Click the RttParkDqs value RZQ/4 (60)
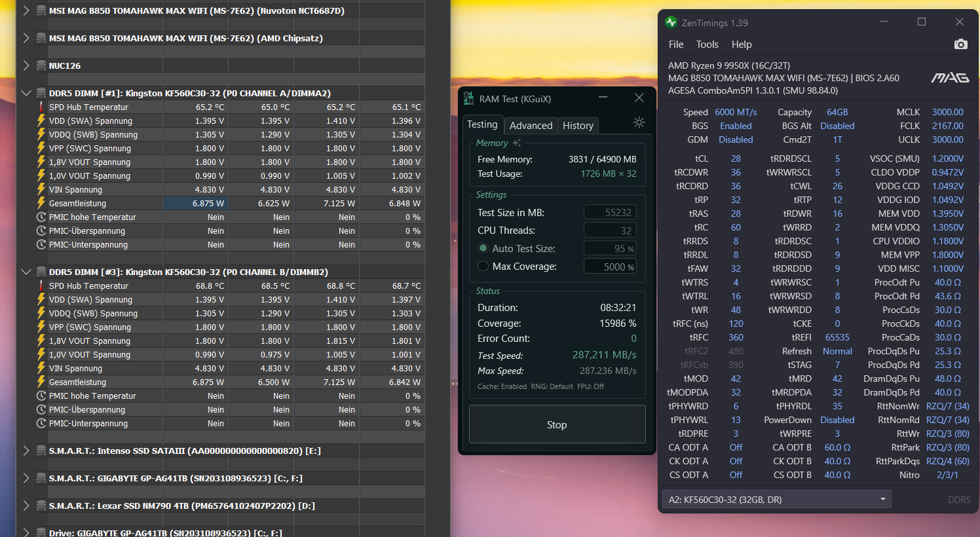 (x=948, y=461)
